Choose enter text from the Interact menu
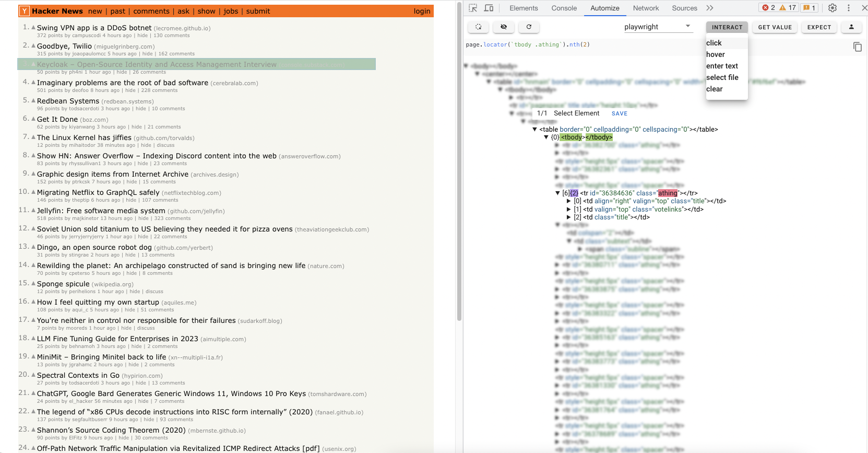This screenshot has height=453, width=868. [x=727, y=66]
